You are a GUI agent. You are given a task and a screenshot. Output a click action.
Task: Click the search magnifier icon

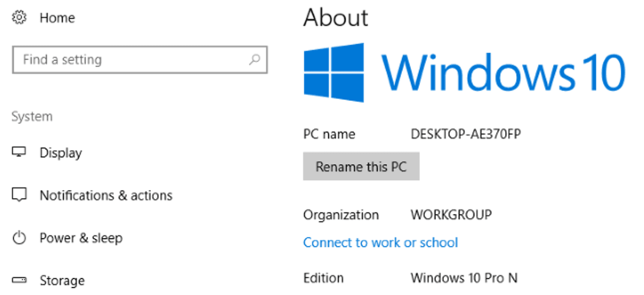pos(254,60)
